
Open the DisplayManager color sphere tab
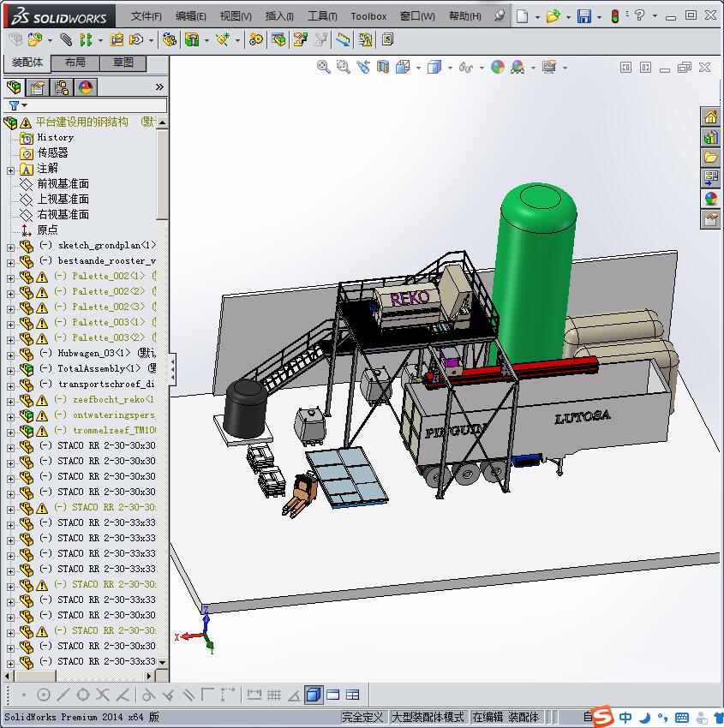coord(85,87)
